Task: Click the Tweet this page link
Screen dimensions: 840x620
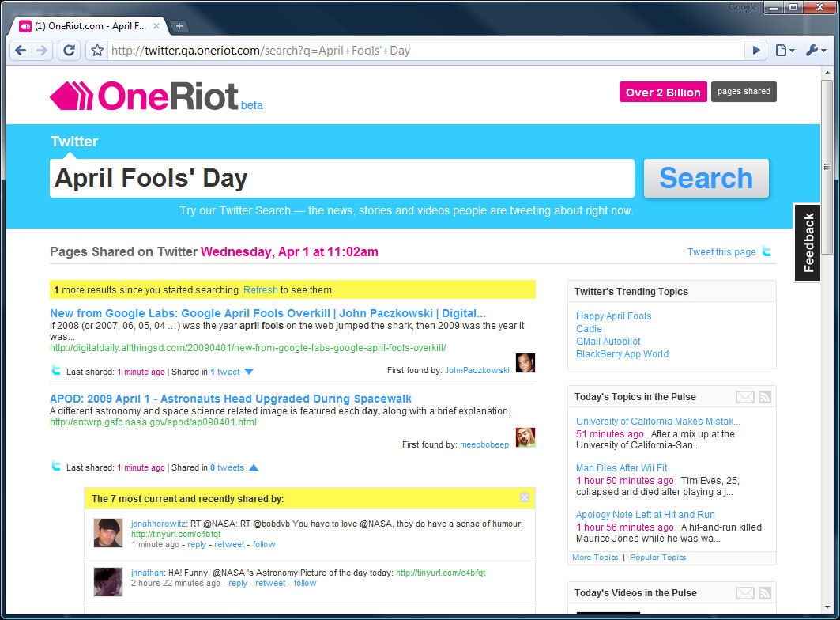Action: point(721,252)
